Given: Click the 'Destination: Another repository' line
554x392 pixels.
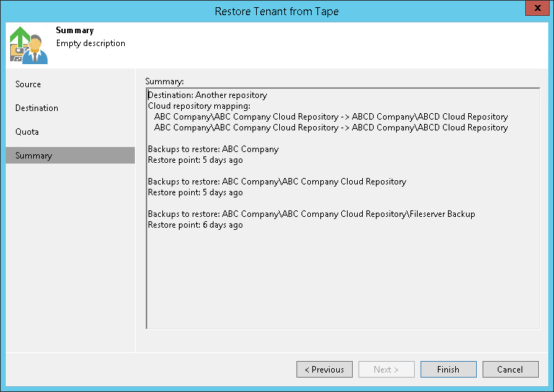Looking at the screenshot, I should [208, 95].
